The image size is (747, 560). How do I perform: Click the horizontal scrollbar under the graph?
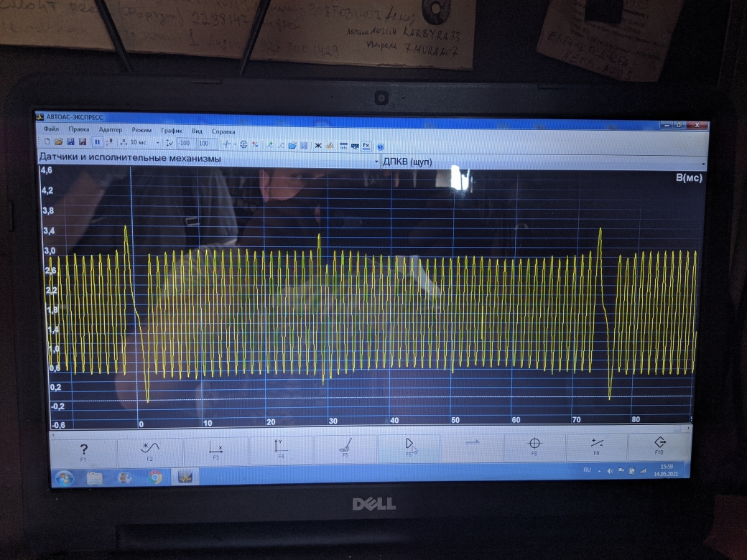tap(370, 431)
